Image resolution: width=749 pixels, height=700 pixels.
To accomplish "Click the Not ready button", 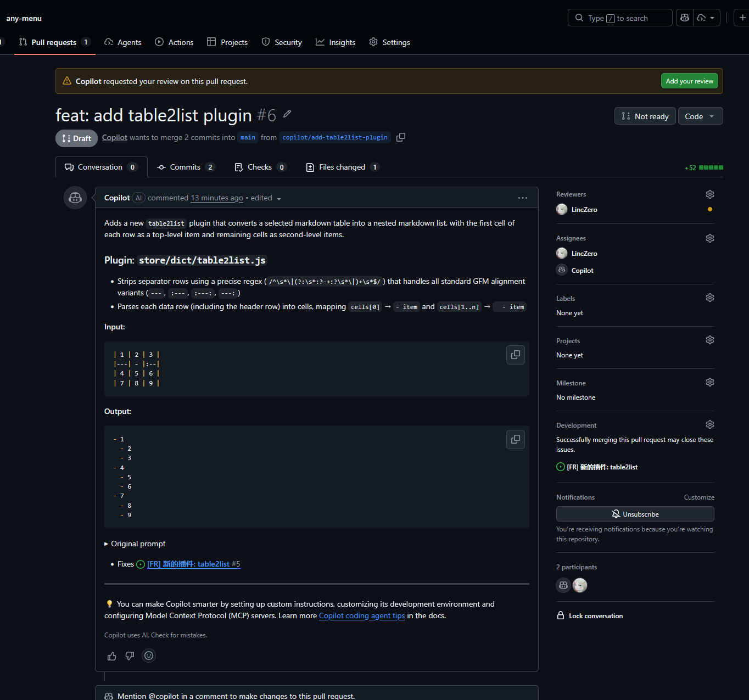I will [645, 116].
